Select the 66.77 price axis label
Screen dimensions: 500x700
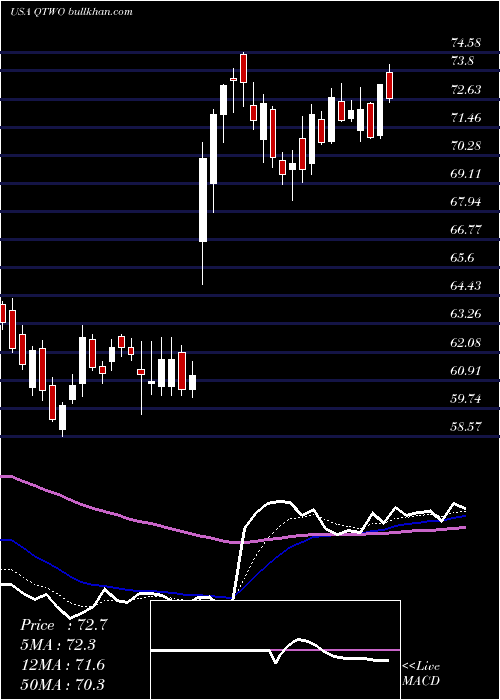pos(466,230)
